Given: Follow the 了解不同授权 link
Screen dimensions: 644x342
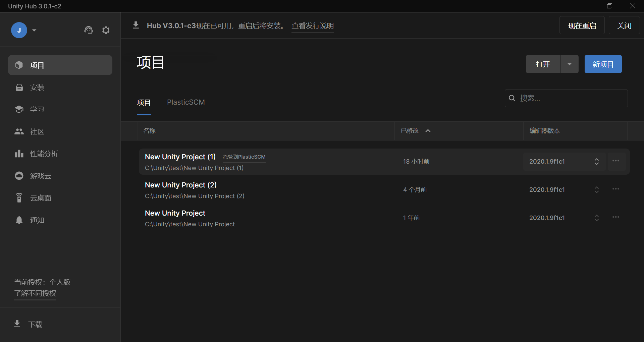Looking at the screenshot, I should (35, 293).
